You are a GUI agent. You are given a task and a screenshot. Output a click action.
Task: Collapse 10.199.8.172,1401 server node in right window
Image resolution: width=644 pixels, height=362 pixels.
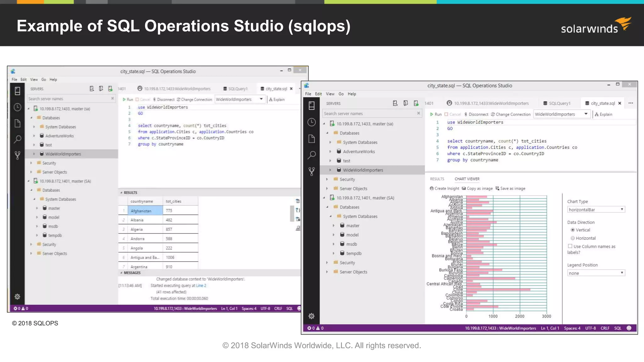[x=324, y=198]
